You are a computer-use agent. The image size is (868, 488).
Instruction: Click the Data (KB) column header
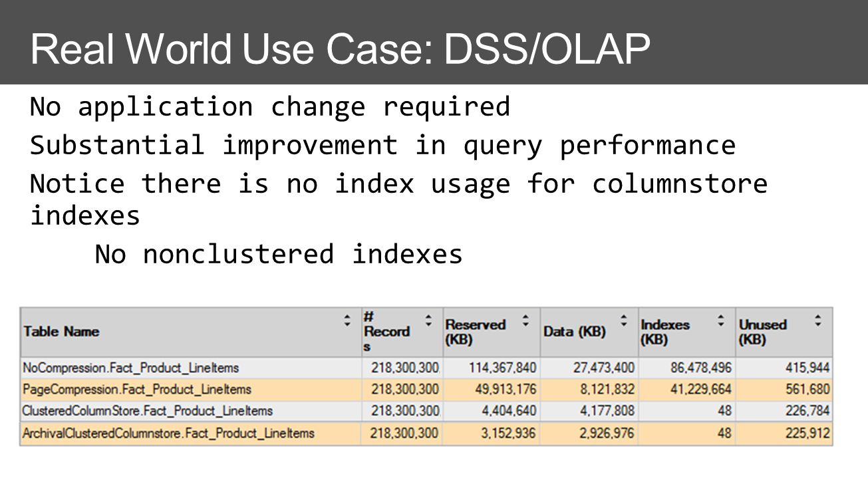click(x=589, y=332)
